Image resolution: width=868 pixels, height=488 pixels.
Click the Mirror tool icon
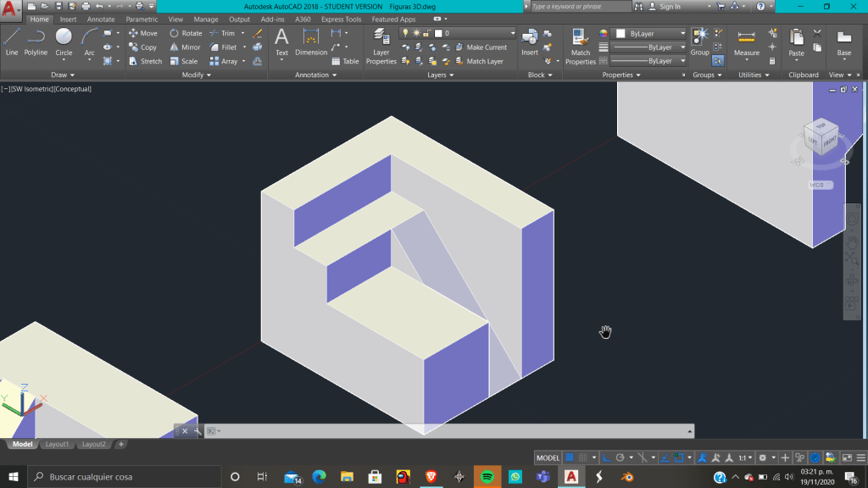click(x=185, y=47)
